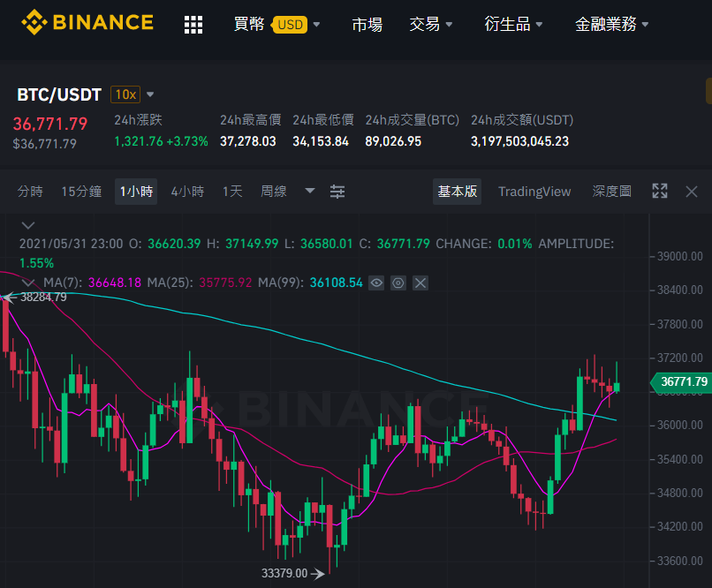712x588 pixels.
Task: Collapse the MA indicator legend chevron
Action: [x=28, y=283]
